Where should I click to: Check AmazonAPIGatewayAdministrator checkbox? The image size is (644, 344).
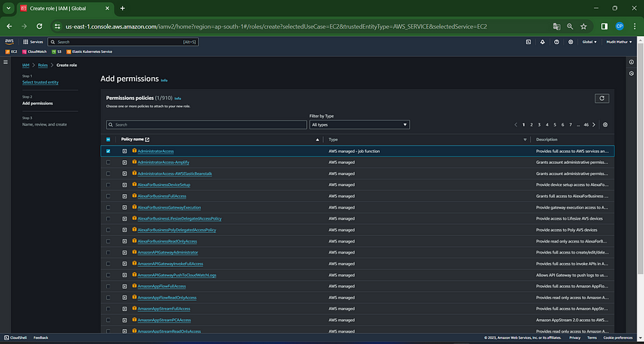108,252
